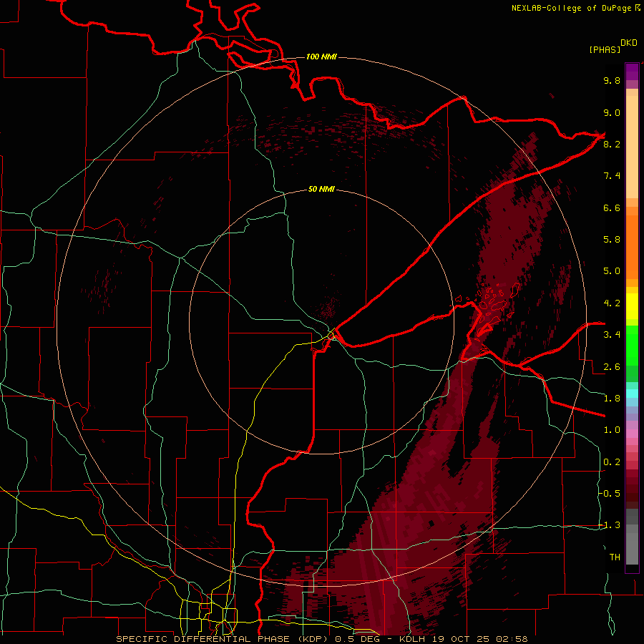Click the cyan band of the color scale
Viewport: 644px width, 644px height.
pos(632,393)
